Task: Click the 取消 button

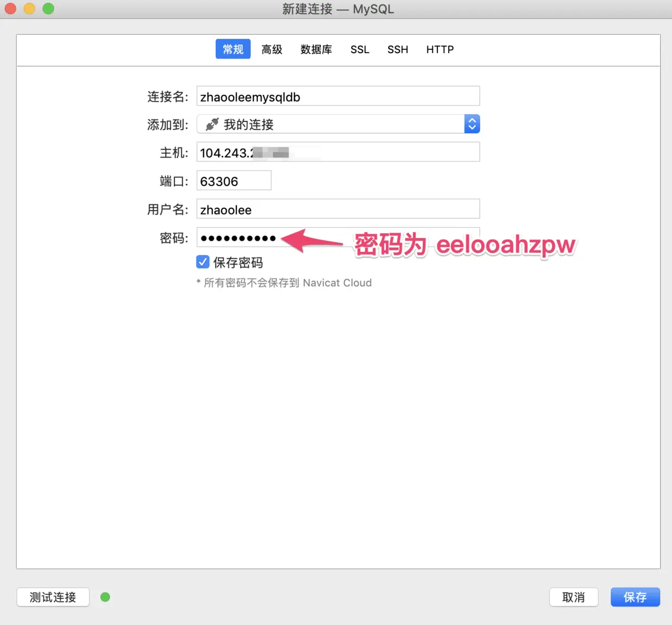Action: tap(574, 597)
